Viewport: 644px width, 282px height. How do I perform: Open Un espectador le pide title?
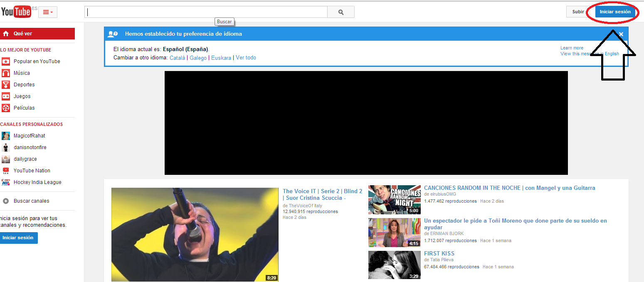point(516,224)
